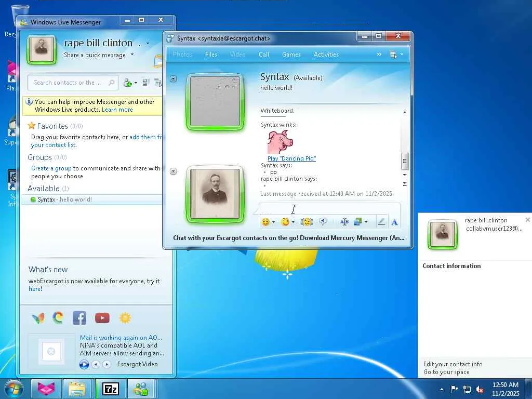This screenshot has width=532, height=399.
Task: Open the status dropdown next to your name
Action: 148,44
